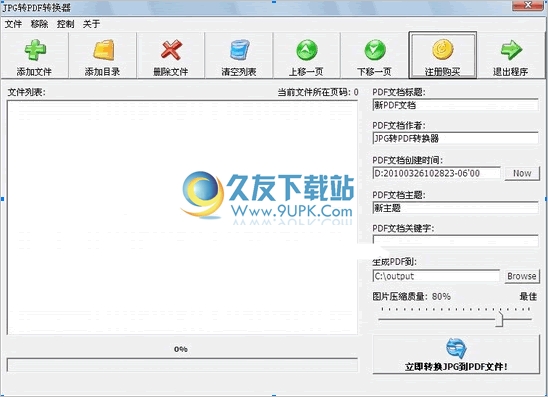Adjust the 图片压缩质量 slider handle

[500, 319]
